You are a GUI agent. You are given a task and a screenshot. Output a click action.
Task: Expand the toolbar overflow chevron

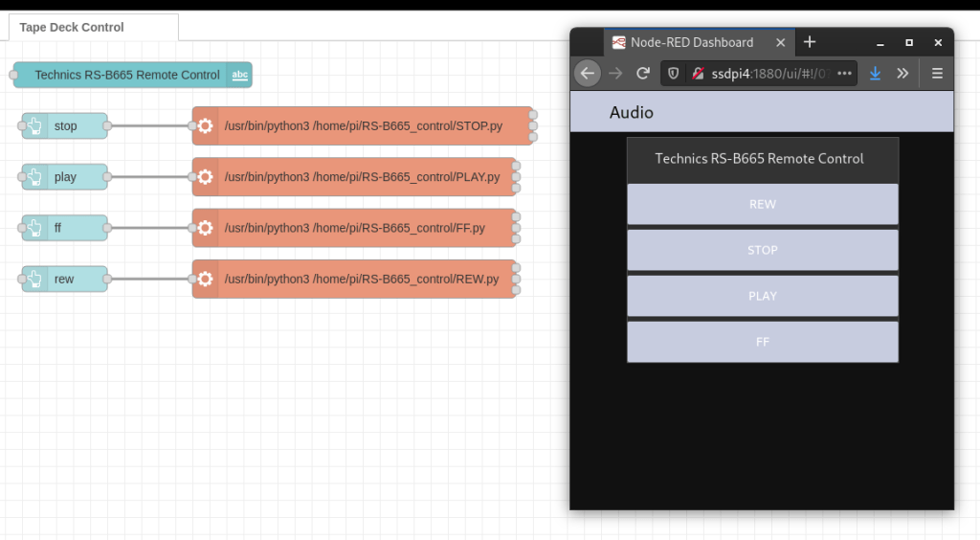[x=902, y=73]
